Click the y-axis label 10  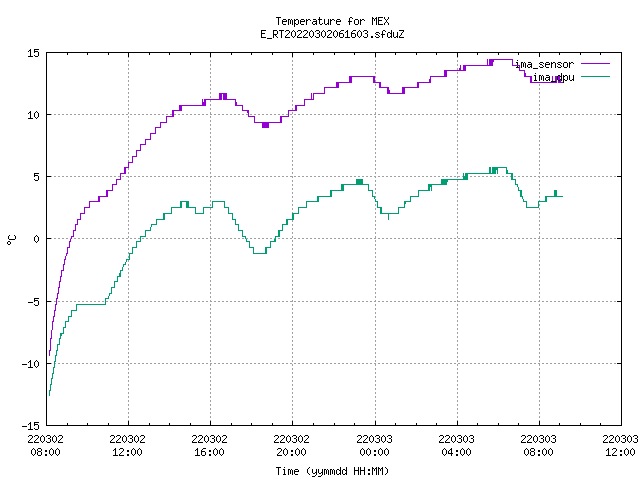(33, 115)
